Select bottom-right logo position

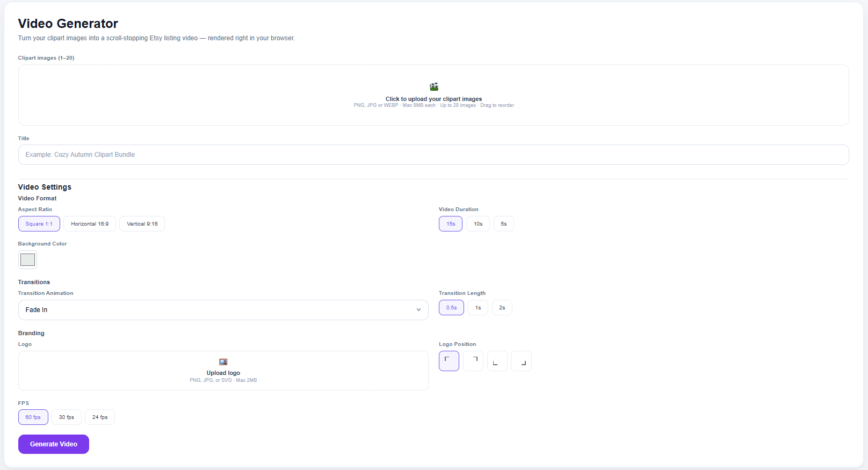tap(522, 361)
